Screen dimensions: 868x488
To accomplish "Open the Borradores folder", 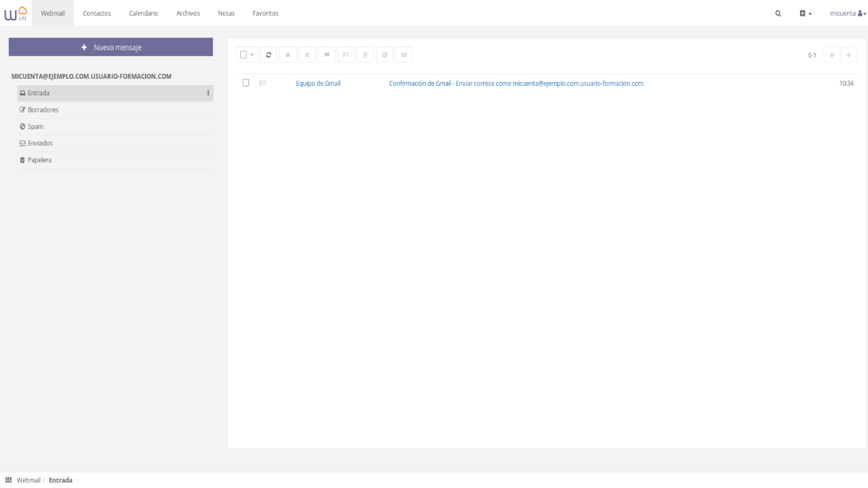I will pos(43,110).
